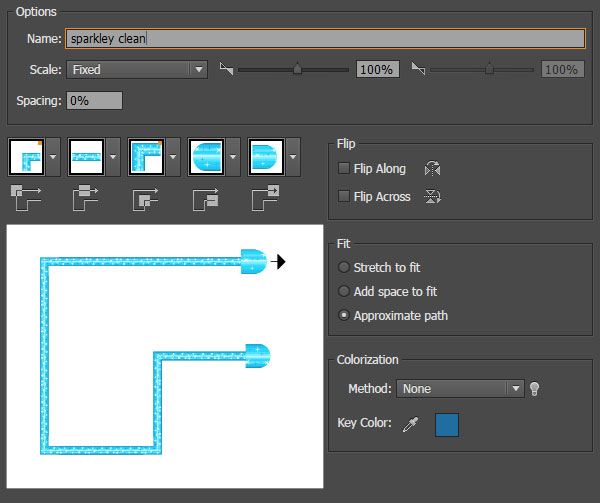
Task: Click the side tile thumbnail
Action: [x=84, y=157]
